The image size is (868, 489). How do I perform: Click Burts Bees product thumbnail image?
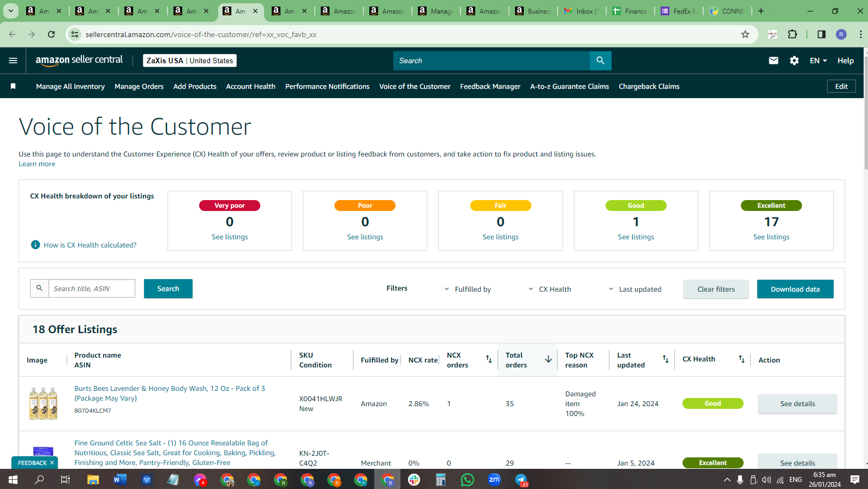43,403
